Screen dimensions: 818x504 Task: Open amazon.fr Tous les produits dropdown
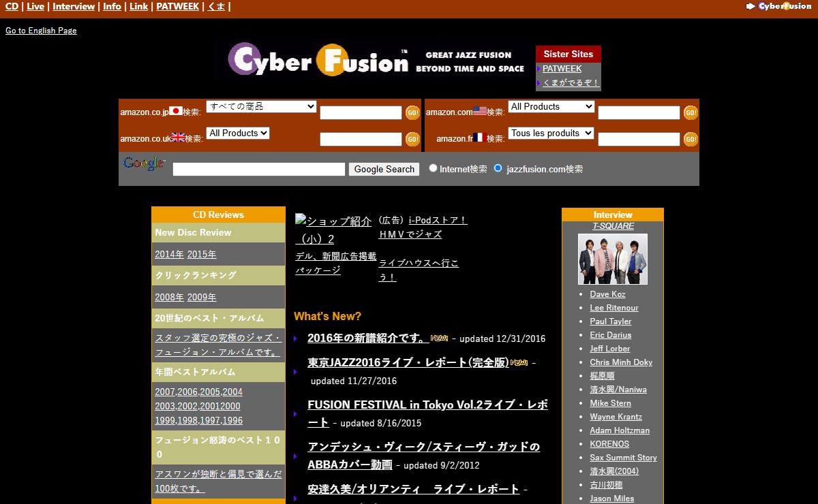pos(551,133)
